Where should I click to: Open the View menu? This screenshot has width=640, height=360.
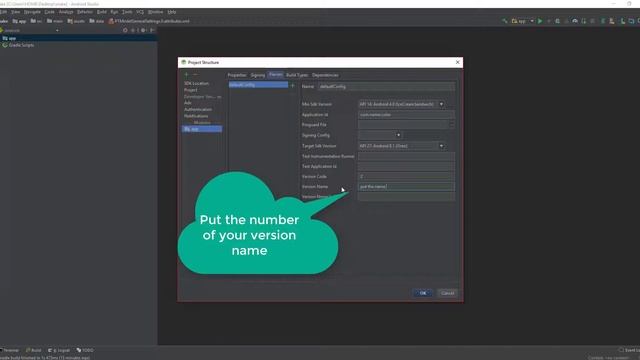[x=16, y=12]
